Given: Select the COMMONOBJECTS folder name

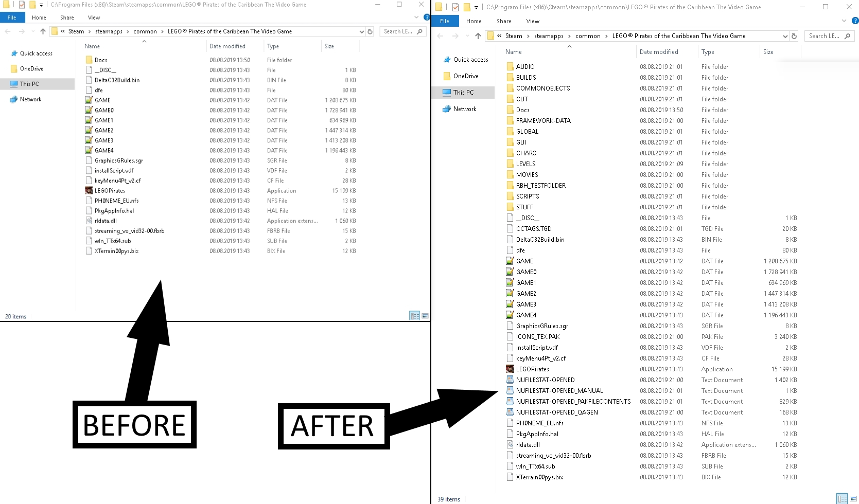Looking at the screenshot, I should tap(543, 88).
